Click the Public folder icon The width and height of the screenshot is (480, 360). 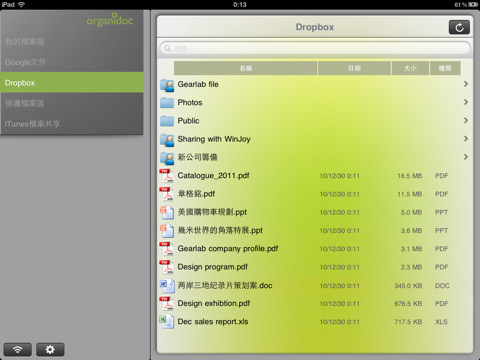(x=167, y=121)
